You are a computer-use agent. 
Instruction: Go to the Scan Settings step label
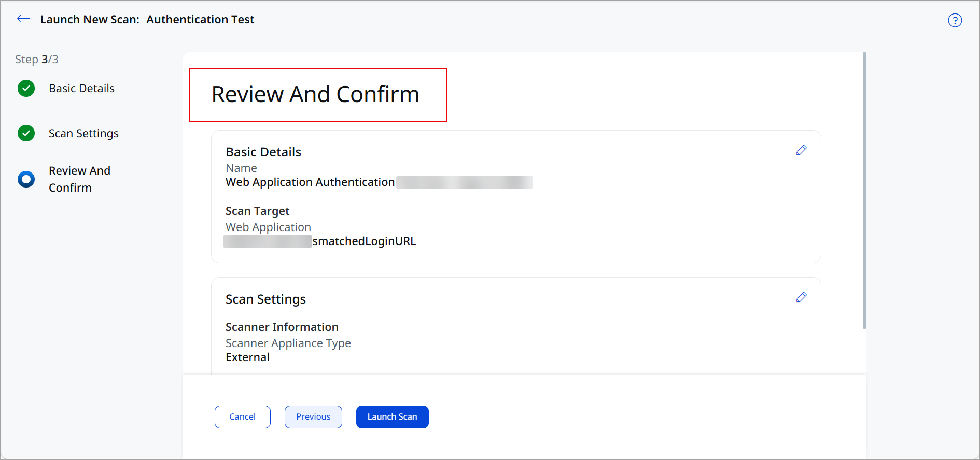click(x=83, y=134)
